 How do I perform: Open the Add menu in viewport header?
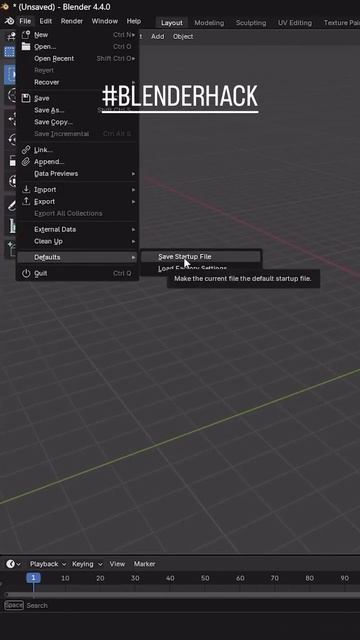pos(158,36)
